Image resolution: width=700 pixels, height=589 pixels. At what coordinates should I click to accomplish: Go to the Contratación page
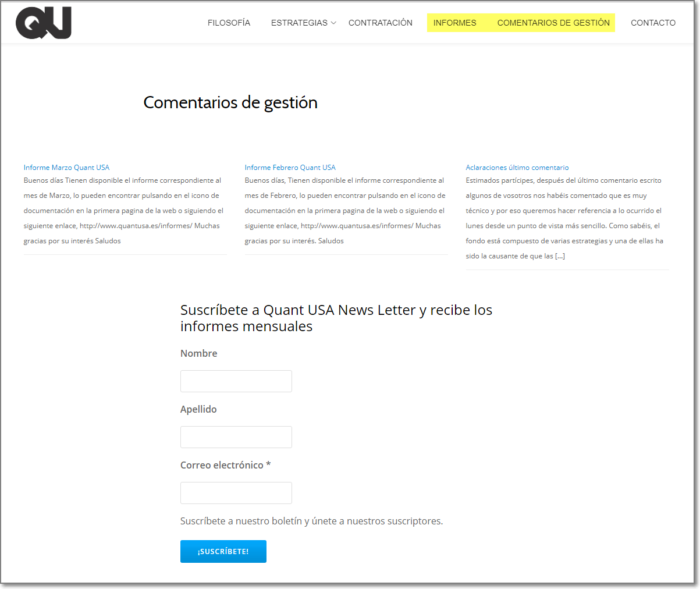coord(381,23)
